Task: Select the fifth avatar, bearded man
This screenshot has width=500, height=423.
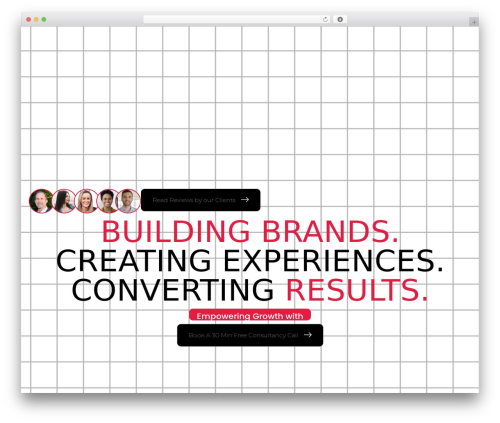Action: (x=128, y=201)
